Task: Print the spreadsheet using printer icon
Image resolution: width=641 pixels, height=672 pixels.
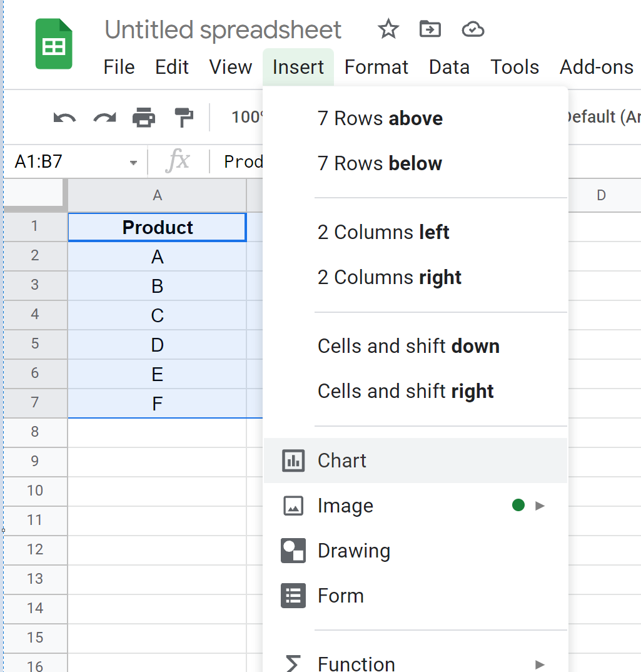Action: pyautogui.click(x=144, y=117)
